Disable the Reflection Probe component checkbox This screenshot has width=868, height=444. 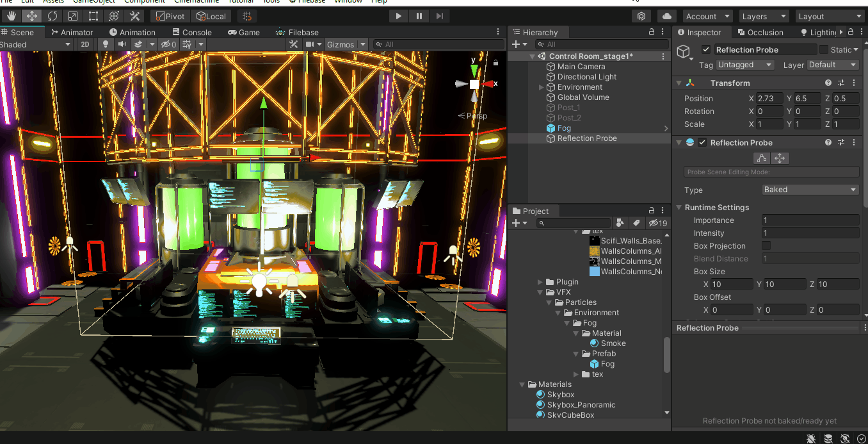[702, 143]
